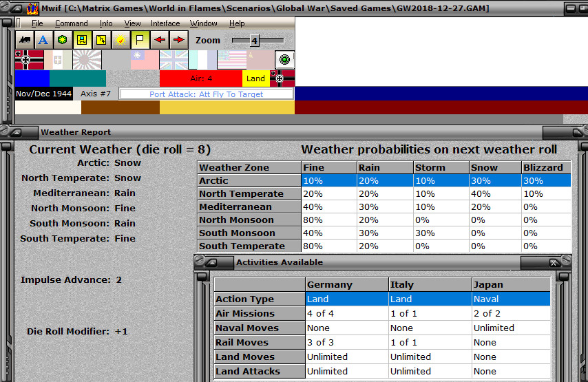Open the View menu
Image resolution: width=588 pixels, height=382 pixels.
click(132, 23)
